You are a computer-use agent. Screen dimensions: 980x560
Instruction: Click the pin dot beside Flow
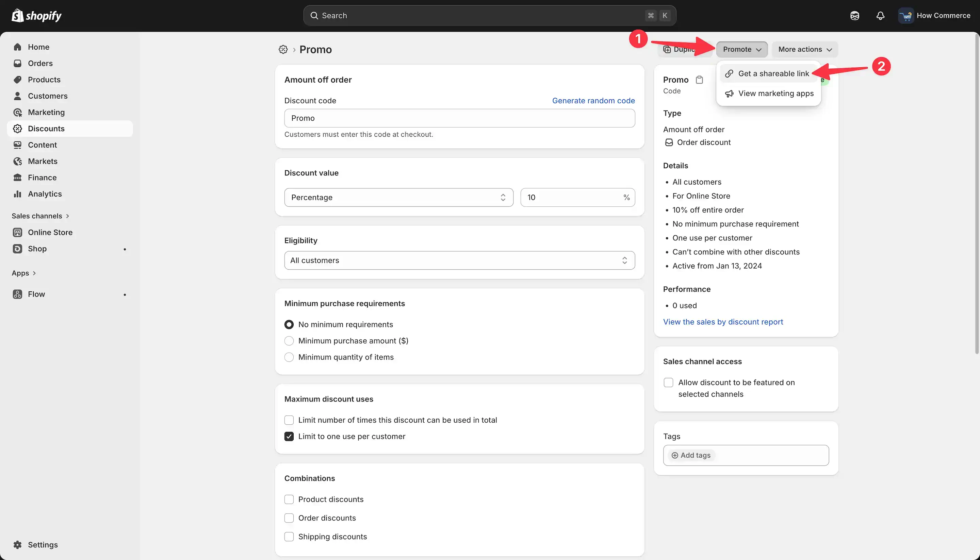(x=125, y=294)
